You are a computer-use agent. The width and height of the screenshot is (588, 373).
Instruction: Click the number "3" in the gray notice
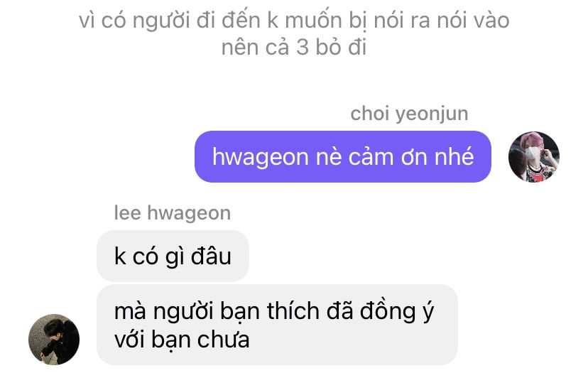(x=303, y=48)
